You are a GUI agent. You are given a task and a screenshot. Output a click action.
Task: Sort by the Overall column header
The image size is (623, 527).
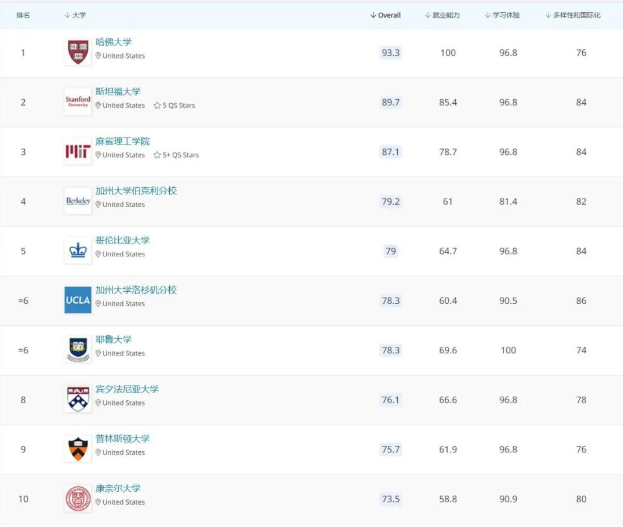click(385, 15)
